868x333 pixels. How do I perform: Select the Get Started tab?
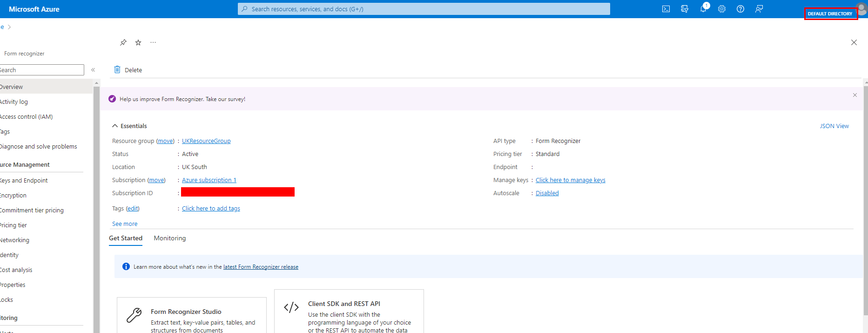tap(126, 238)
